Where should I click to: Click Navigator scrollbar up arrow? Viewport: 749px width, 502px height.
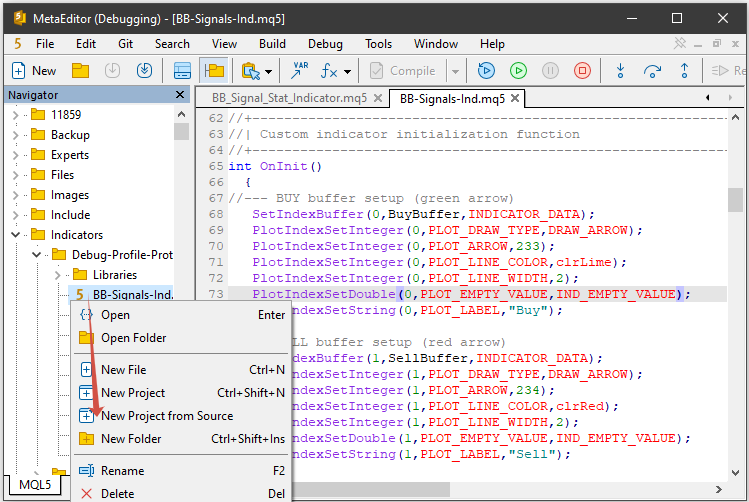click(x=181, y=115)
